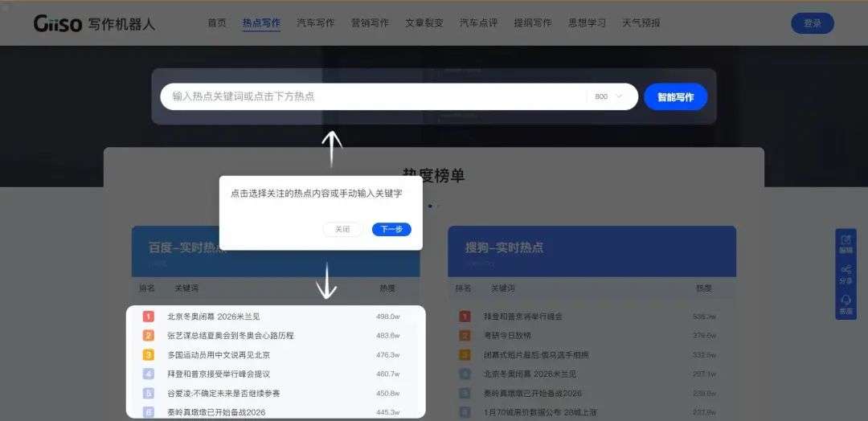The image size is (868, 421).
Task: Choose the Sogou rank 3 闭幕式 topic
Action: 536,354
